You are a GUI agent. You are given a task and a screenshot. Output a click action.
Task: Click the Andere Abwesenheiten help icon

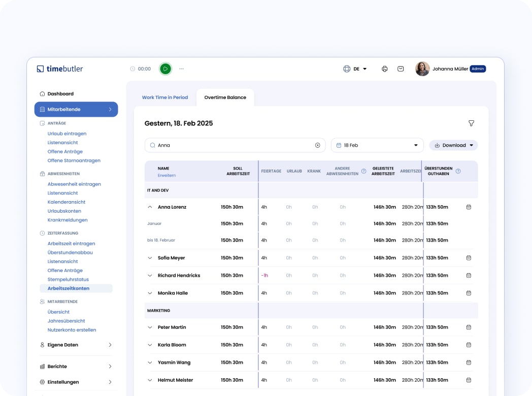coord(363,171)
